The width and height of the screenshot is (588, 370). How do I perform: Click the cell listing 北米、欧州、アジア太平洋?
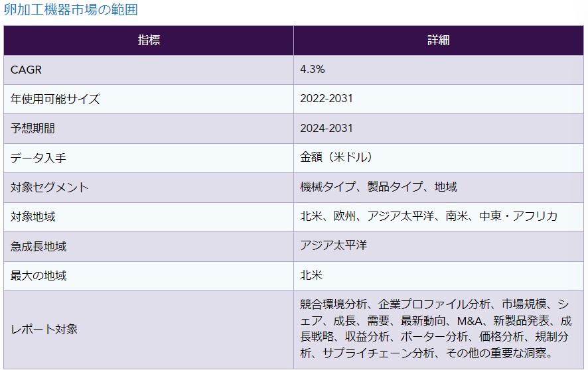(x=439, y=217)
